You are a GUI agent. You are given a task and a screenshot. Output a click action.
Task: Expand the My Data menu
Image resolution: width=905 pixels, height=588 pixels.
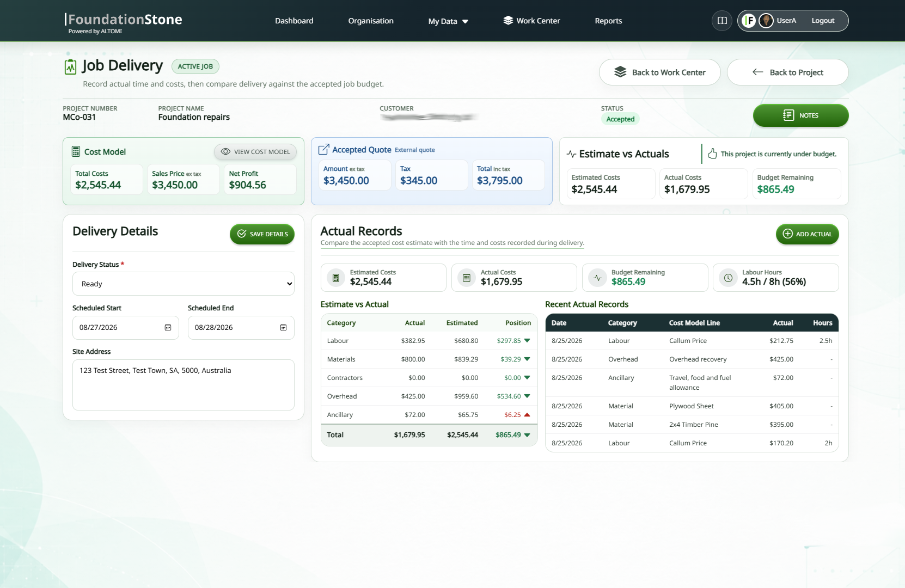pos(448,21)
